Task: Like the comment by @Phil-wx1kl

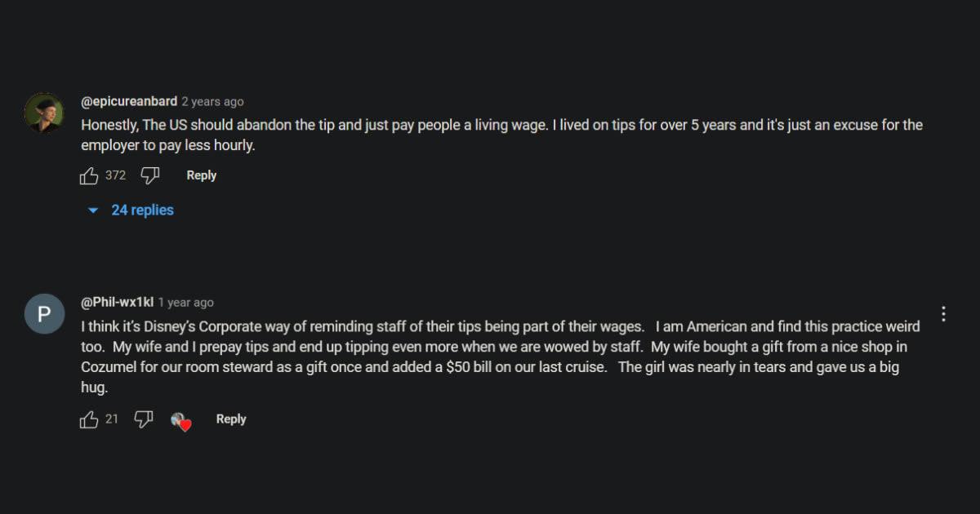Action: 89,419
